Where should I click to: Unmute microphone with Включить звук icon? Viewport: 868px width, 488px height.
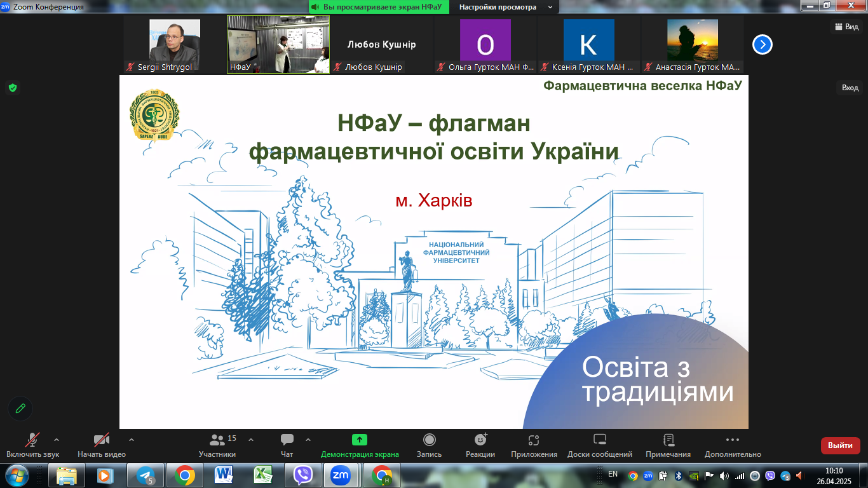(32, 445)
